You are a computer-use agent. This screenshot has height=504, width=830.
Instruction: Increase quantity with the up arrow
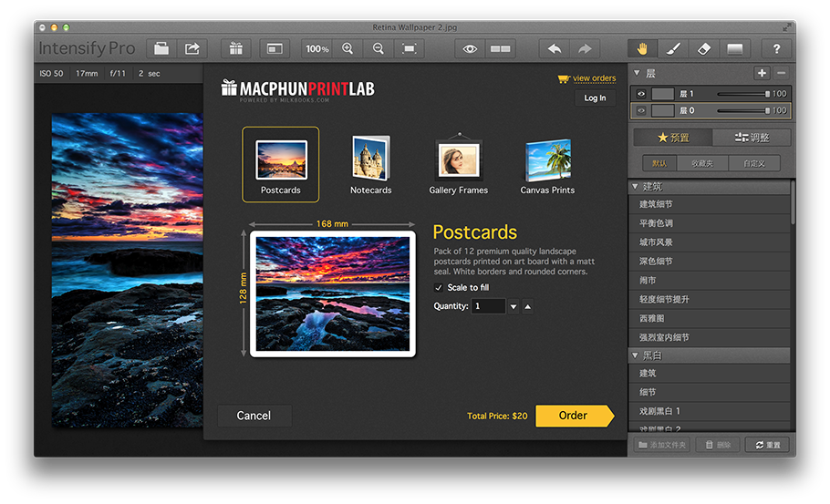point(528,306)
